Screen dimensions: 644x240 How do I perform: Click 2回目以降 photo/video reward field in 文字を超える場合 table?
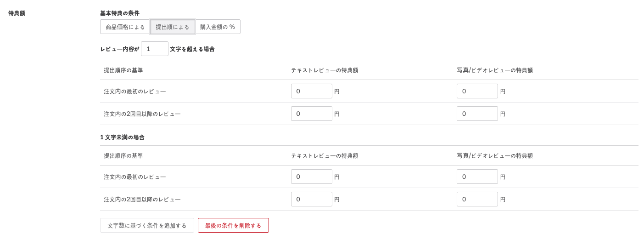click(x=477, y=114)
